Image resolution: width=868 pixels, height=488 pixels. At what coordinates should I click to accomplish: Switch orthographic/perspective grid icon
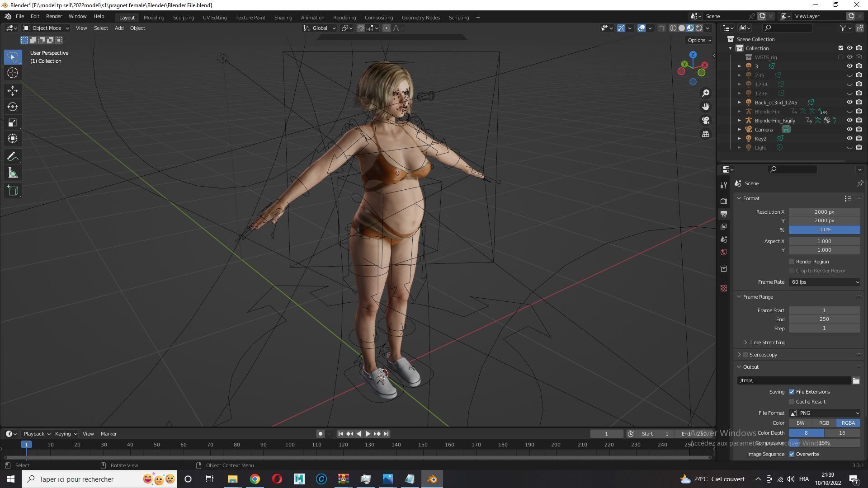pos(706,134)
